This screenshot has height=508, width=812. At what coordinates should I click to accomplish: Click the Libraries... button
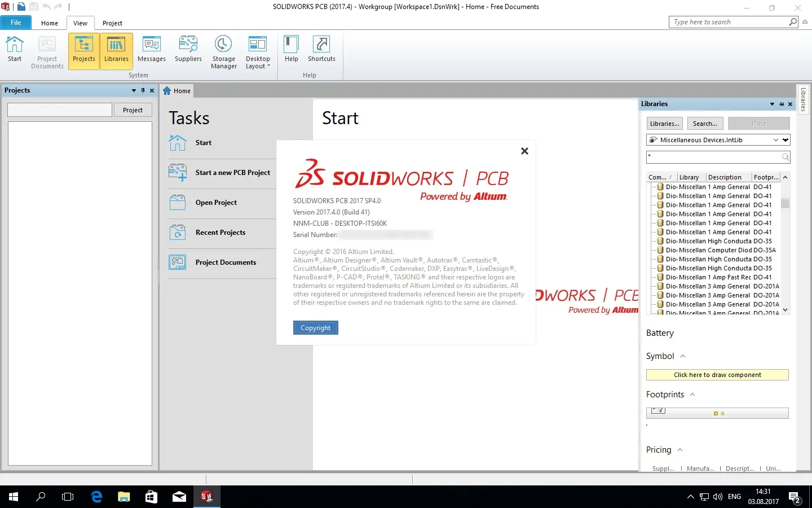pyautogui.click(x=664, y=124)
